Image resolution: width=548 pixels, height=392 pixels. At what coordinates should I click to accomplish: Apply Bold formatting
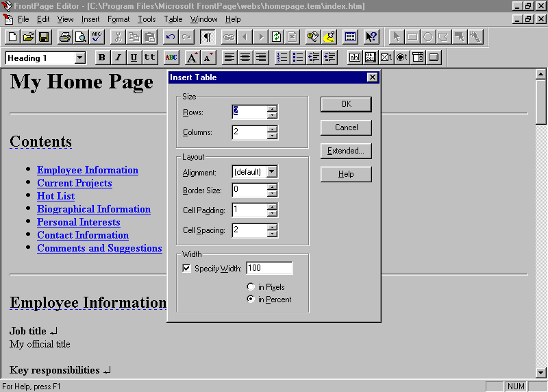point(101,58)
